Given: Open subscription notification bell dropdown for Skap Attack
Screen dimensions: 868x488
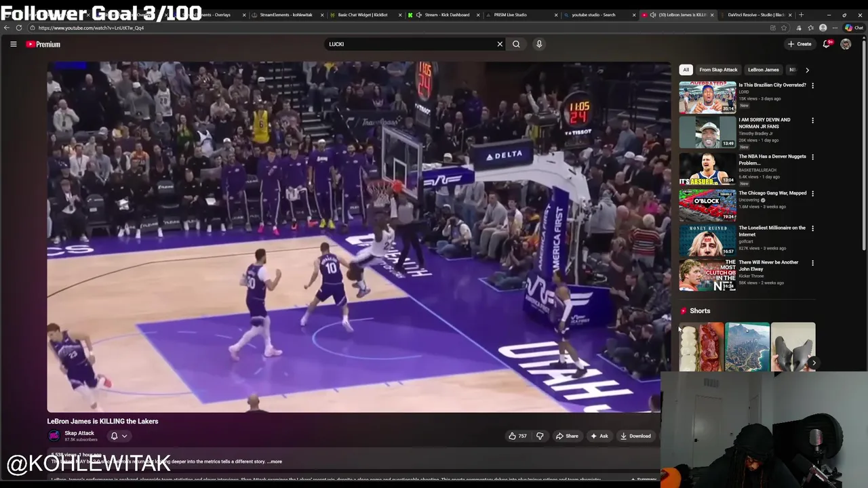Looking at the screenshot, I should click(x=119, y=436).
